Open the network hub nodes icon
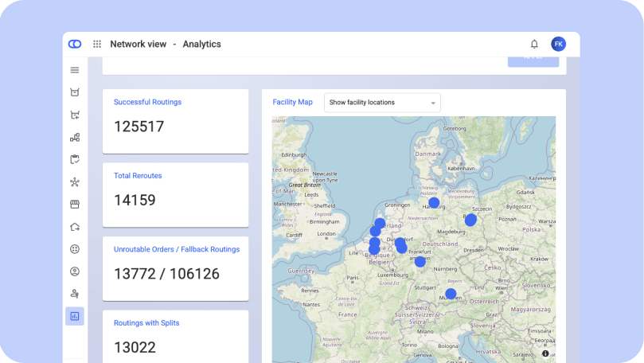 tap(75, 182)
